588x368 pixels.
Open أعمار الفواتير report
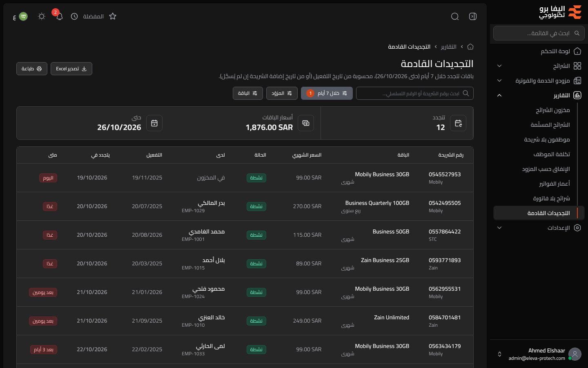[x=554, y=184]
